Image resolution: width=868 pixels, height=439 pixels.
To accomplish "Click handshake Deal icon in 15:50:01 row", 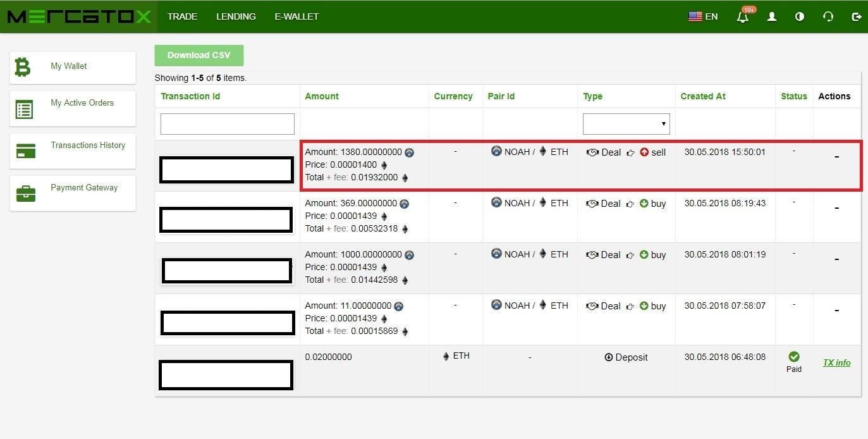I will [x=592, y=152].
